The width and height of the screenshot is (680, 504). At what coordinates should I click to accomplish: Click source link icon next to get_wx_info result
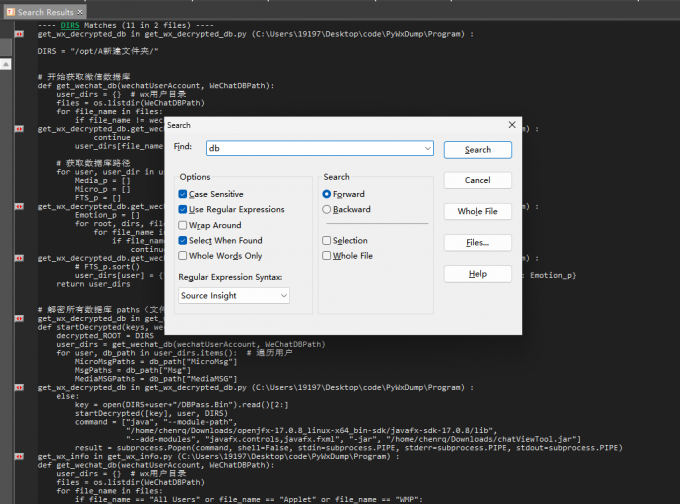pyautogui.click(x=19, y=456)
